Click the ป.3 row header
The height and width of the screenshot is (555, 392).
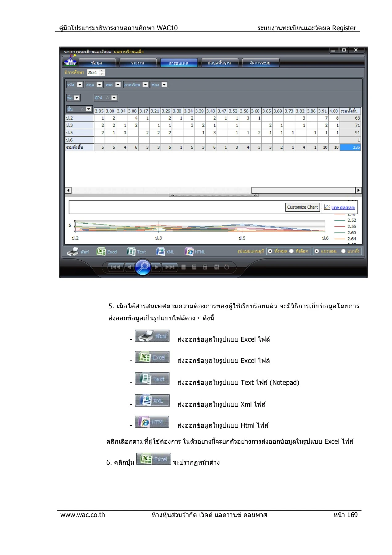click(80, 125)
